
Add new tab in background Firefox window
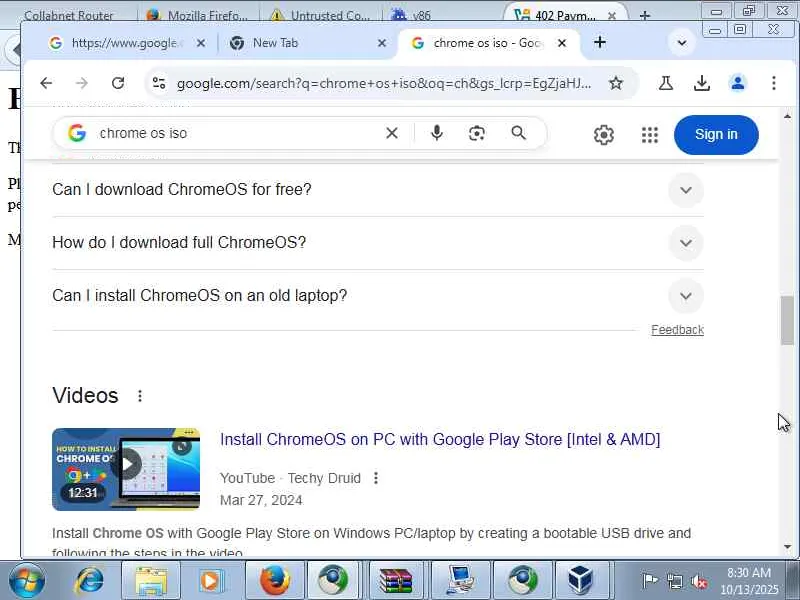click(x=644, y=16)
